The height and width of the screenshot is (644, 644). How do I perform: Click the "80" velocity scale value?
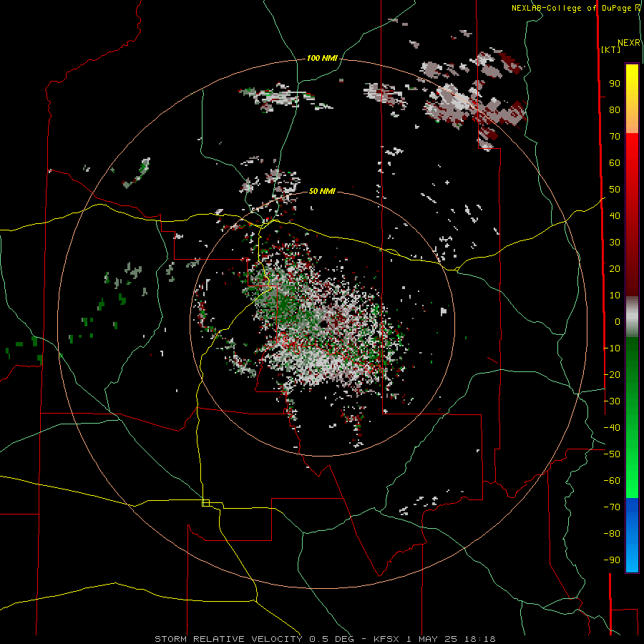coord(615,110)
